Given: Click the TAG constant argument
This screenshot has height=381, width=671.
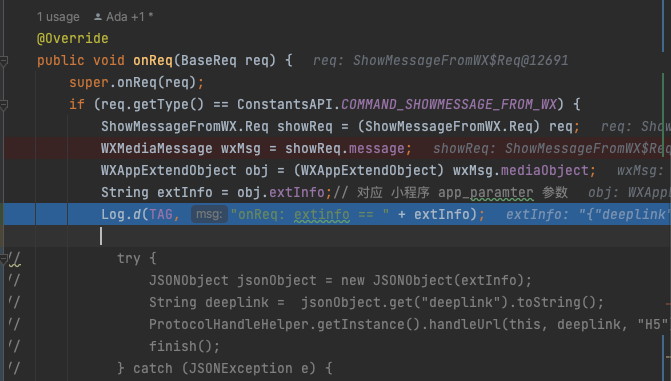Looking at the screenshot, I should click(x=161, y=214).
